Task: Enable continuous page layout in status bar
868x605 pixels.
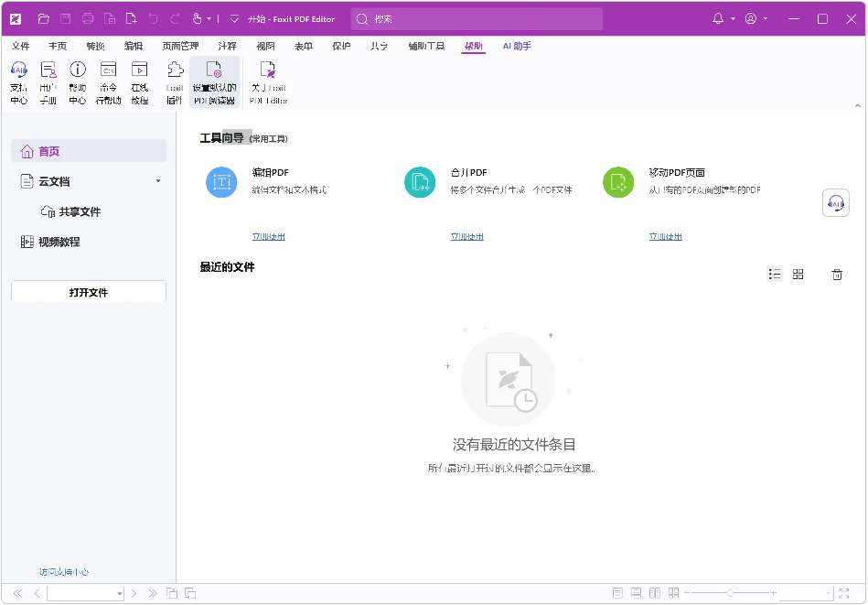Action: [x=637, y=593]
